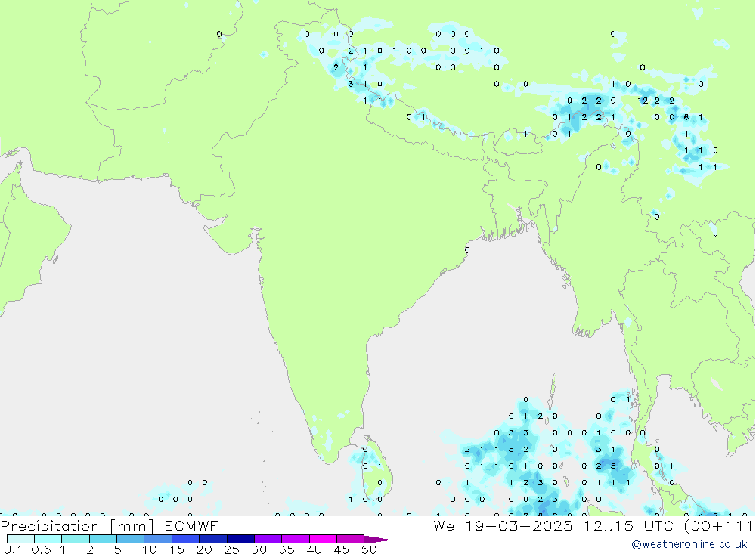Click the legend label '25'

tap(231, 549)
